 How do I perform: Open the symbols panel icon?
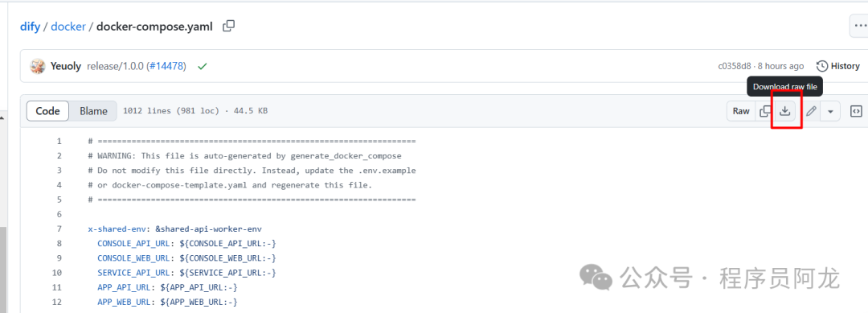(856, 111)
